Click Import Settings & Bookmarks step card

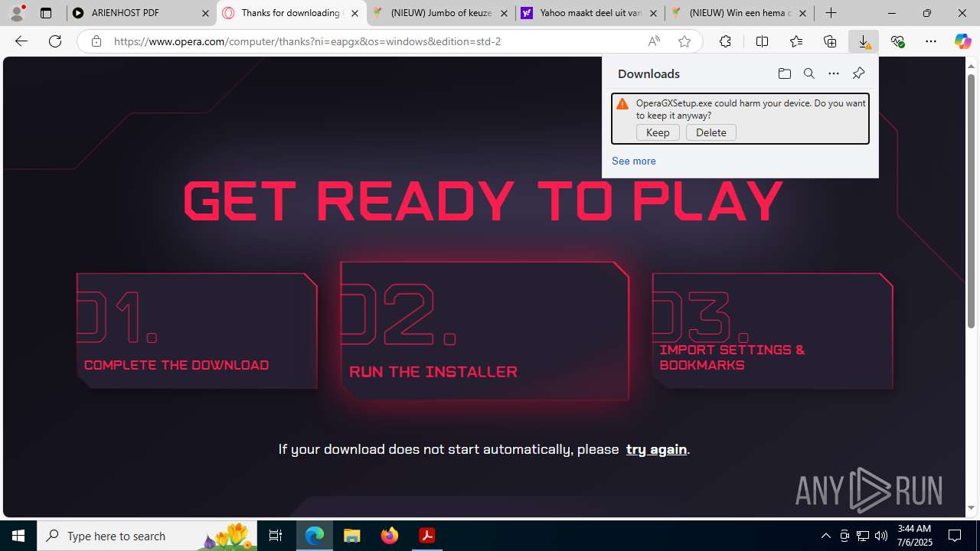(773, 331)
